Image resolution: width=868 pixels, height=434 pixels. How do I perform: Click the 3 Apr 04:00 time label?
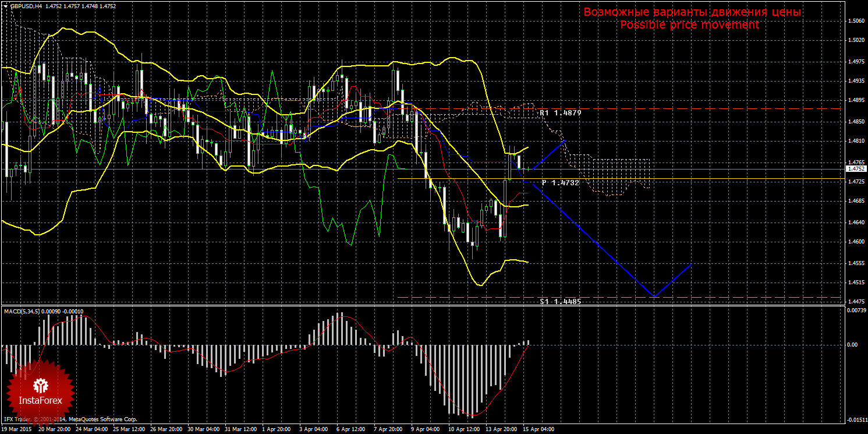314,429
